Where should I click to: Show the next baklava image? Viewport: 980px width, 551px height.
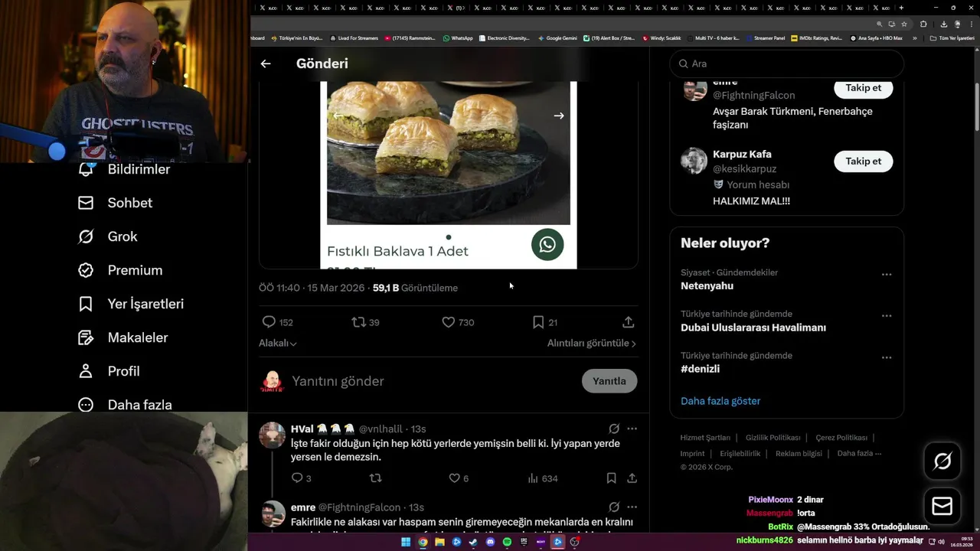point(559,116)
